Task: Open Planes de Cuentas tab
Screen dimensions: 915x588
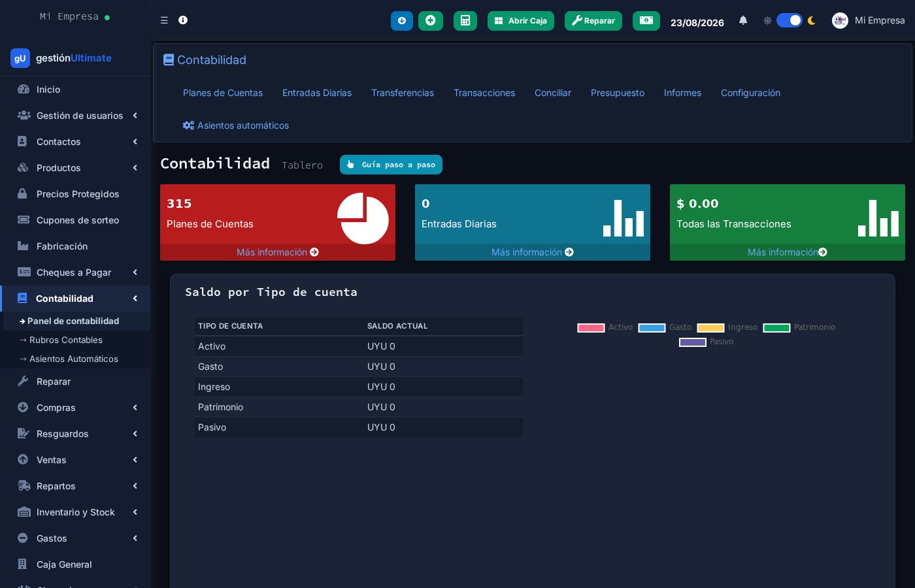Action: tap(223, 93)
